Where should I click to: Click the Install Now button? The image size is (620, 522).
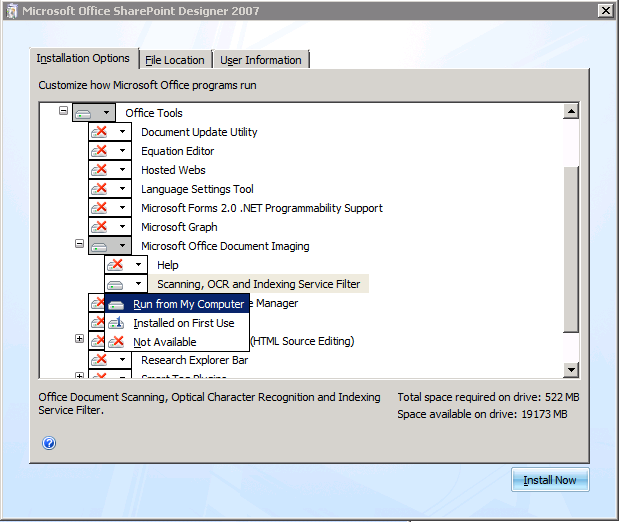click(550, 480)
